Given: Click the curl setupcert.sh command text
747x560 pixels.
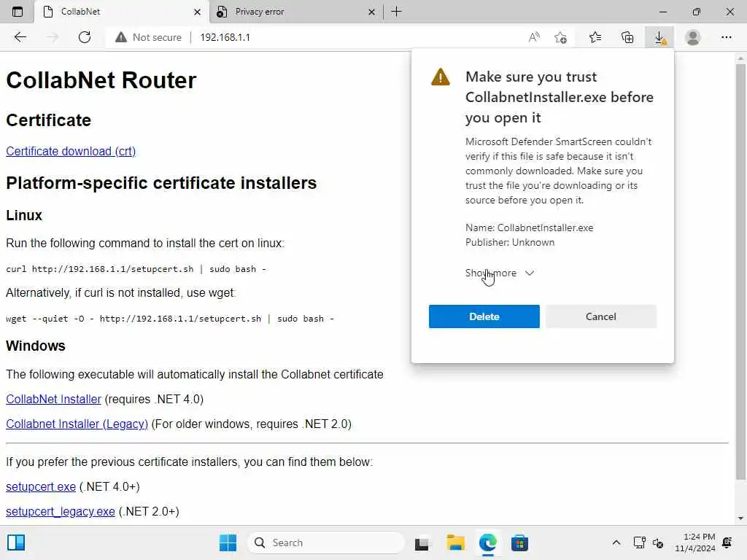Looking at the screenshot, I should [x=136, y=269].
